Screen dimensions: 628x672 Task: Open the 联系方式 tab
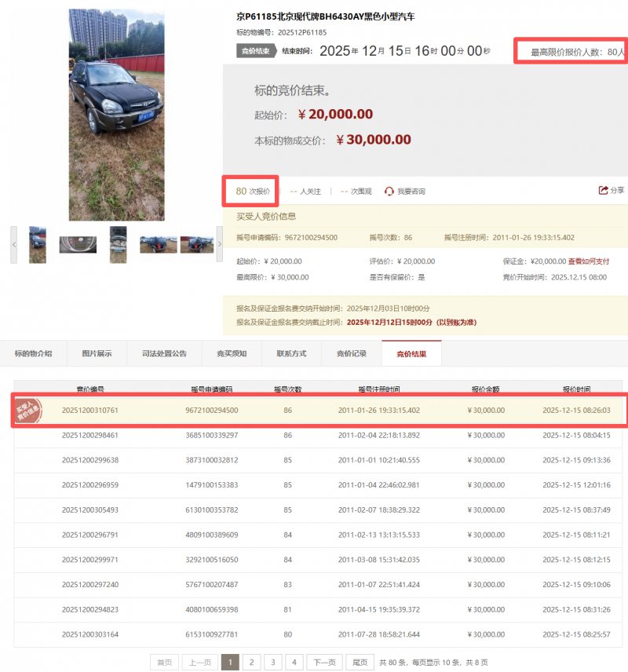tap(291, 354)
